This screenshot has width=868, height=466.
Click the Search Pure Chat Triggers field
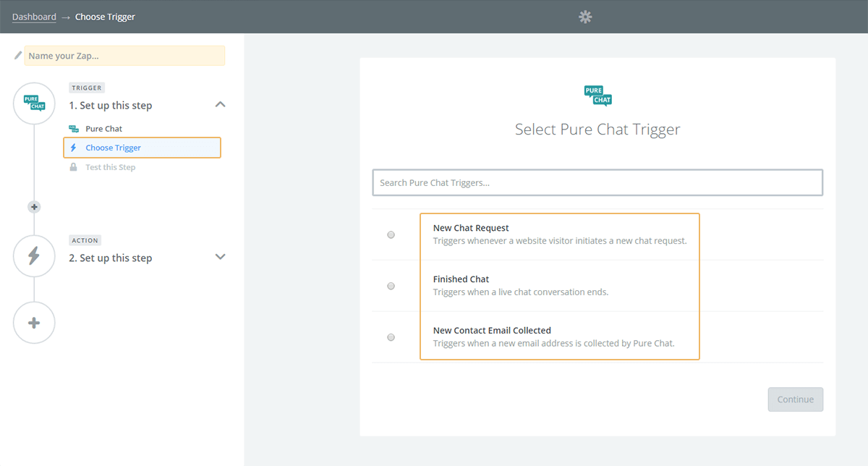click(x=597, y=182)
